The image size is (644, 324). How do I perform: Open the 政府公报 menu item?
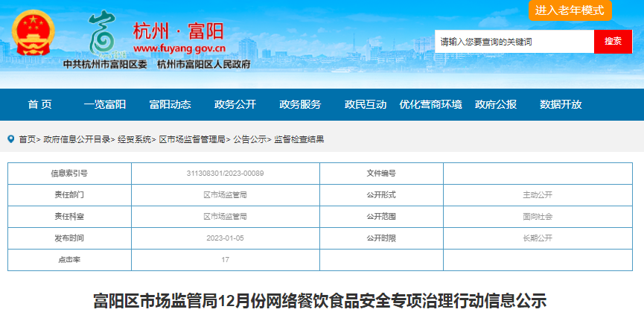coord(496,104)
